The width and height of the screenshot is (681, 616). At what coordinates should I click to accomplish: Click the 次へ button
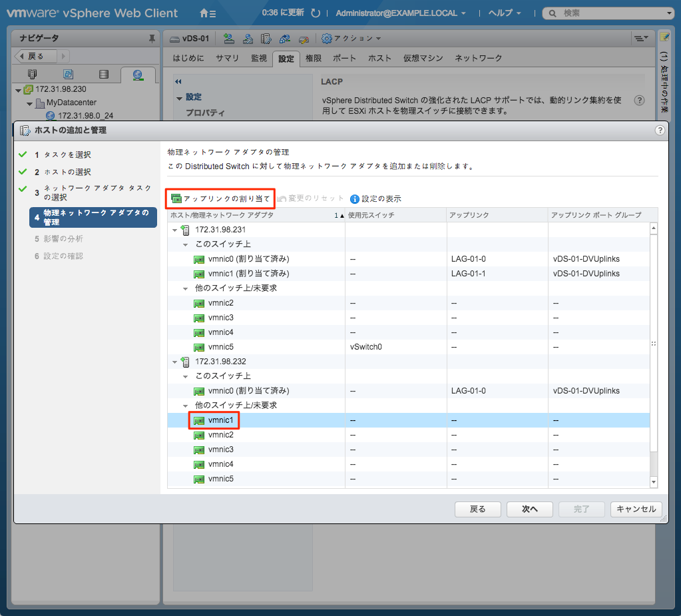point(529,509)
